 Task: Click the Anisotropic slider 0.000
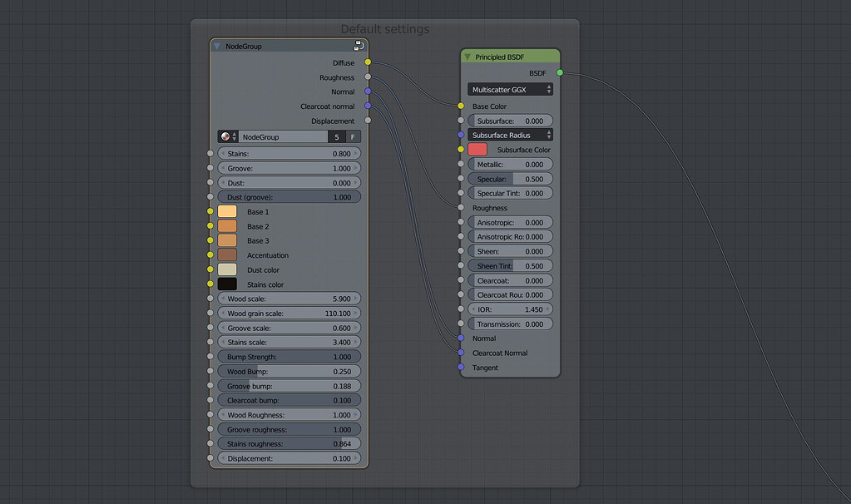pyautogui.click(x=510, y=222)
